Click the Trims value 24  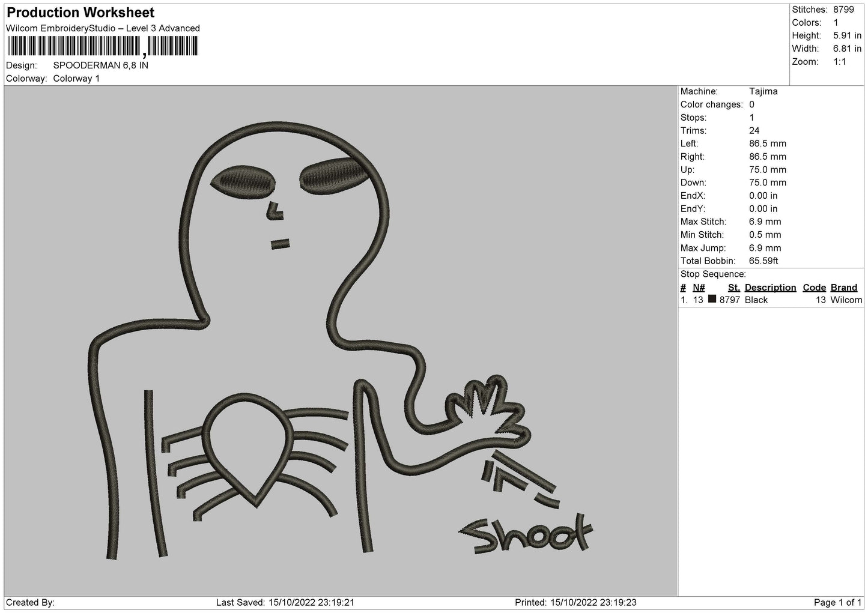[754, 131]
